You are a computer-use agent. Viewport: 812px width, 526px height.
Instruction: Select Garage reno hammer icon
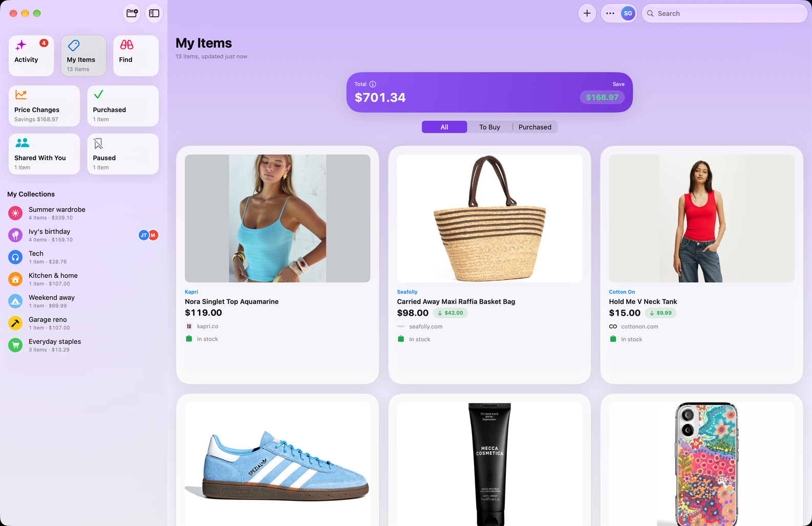click(x=15, y=323)
